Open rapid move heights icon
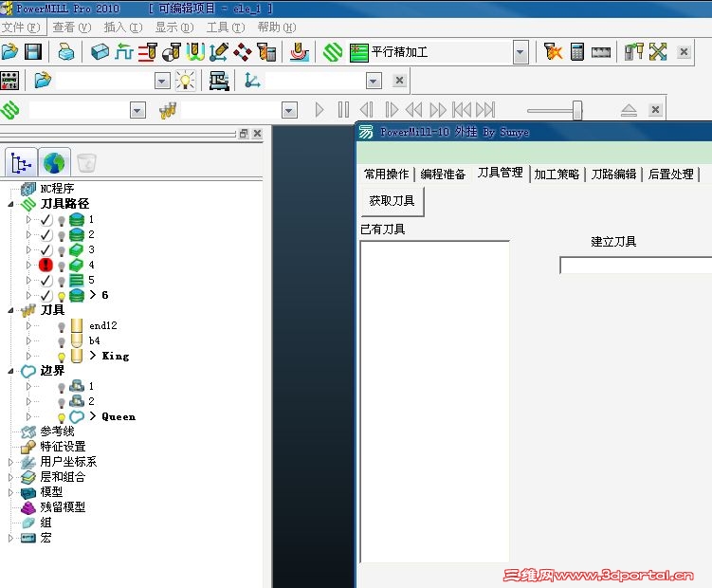Viewport: 712px width, 588px height. pyautogui.click(x=148, y=52)
